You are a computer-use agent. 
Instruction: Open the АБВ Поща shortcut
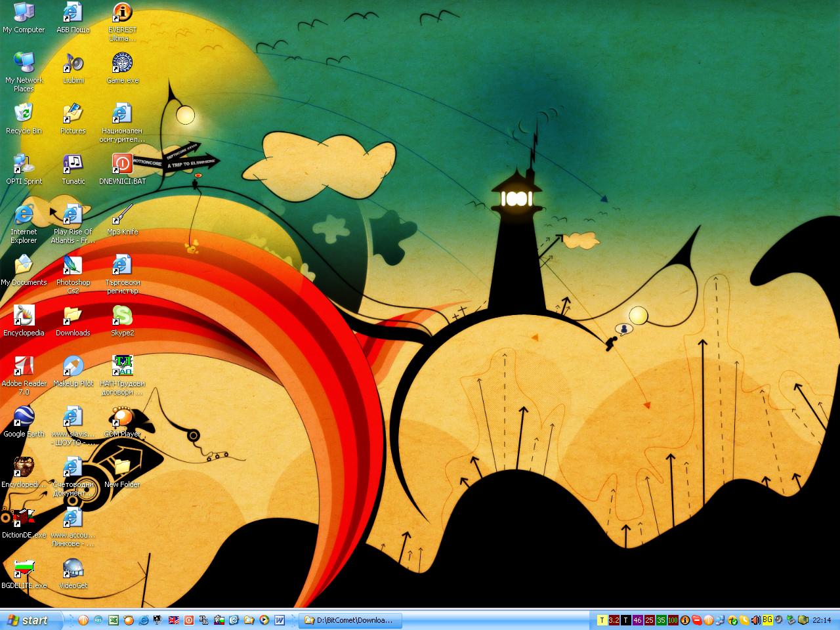coord(73,18)
